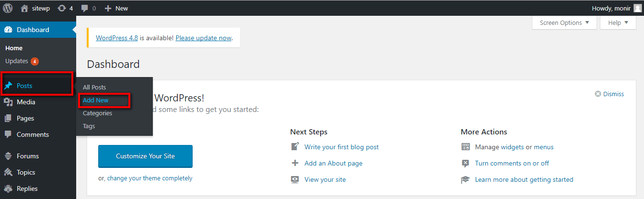Click Please update now link
Viewport: 644px width, 199px height.
pos(204,38)
